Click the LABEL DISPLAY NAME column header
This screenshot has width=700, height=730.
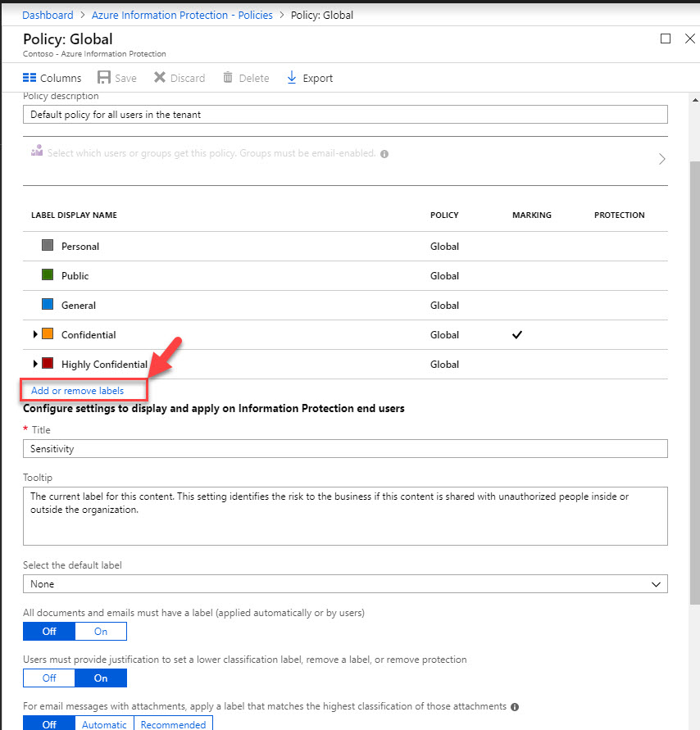(x=74, y=215)
